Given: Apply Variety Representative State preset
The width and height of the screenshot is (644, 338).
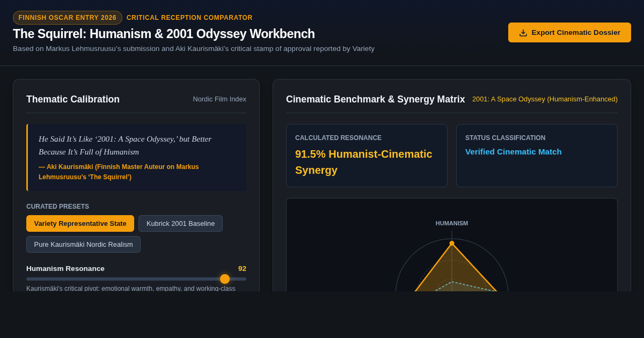Looking at the screenshot, I should click(80, 223).
